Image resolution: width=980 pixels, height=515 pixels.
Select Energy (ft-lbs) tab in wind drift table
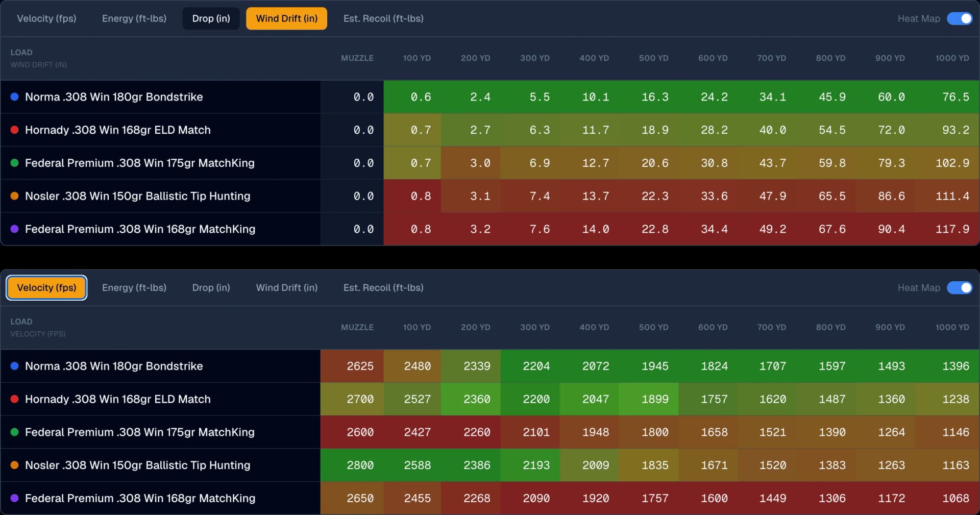134,18
